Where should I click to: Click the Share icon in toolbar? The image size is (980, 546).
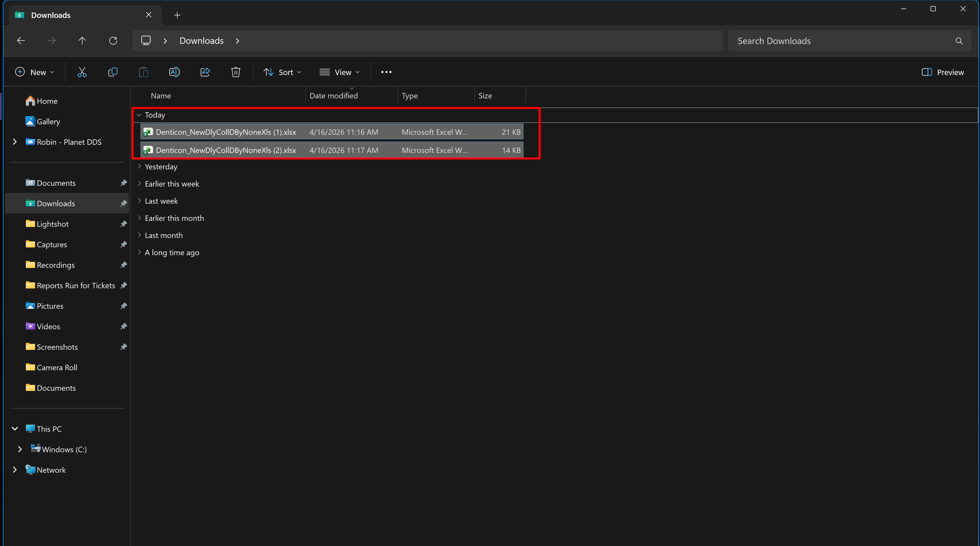point(205,72)
